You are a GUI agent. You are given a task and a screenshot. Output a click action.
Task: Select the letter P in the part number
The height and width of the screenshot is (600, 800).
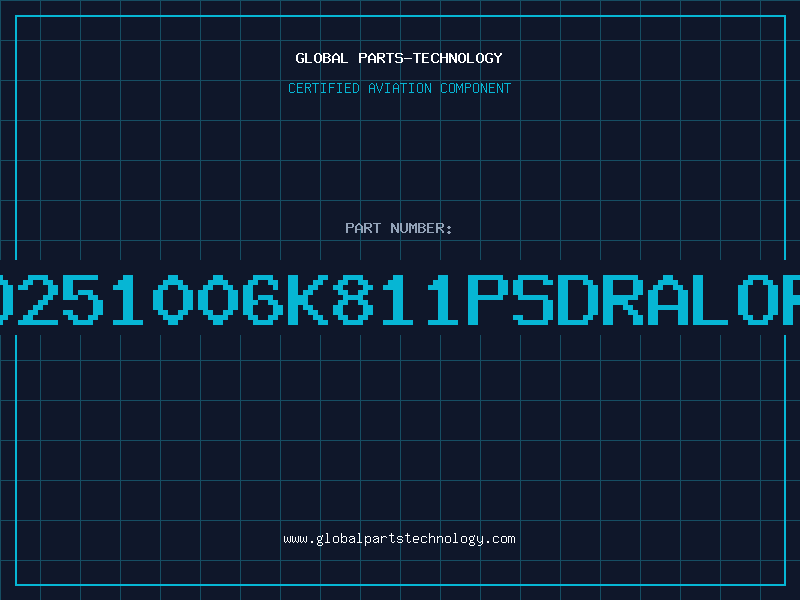[x=487, y=299]
